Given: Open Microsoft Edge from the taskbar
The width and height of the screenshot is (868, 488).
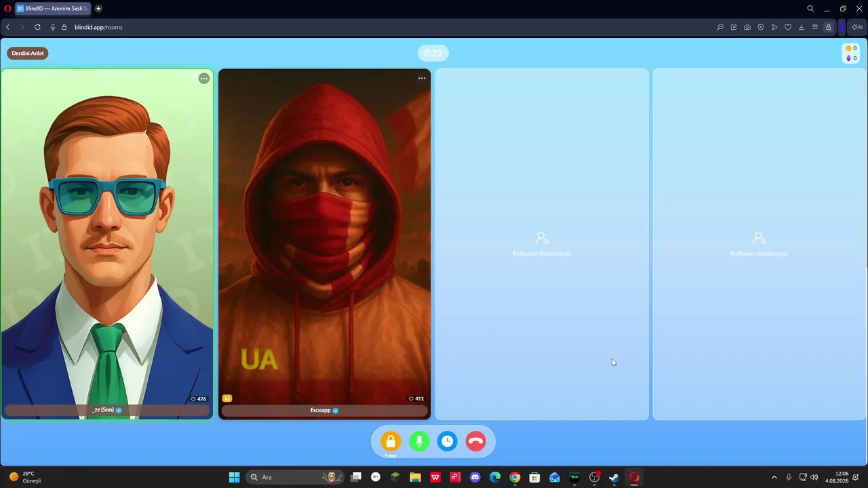Looking at the screenshot, I should point(495,477).
